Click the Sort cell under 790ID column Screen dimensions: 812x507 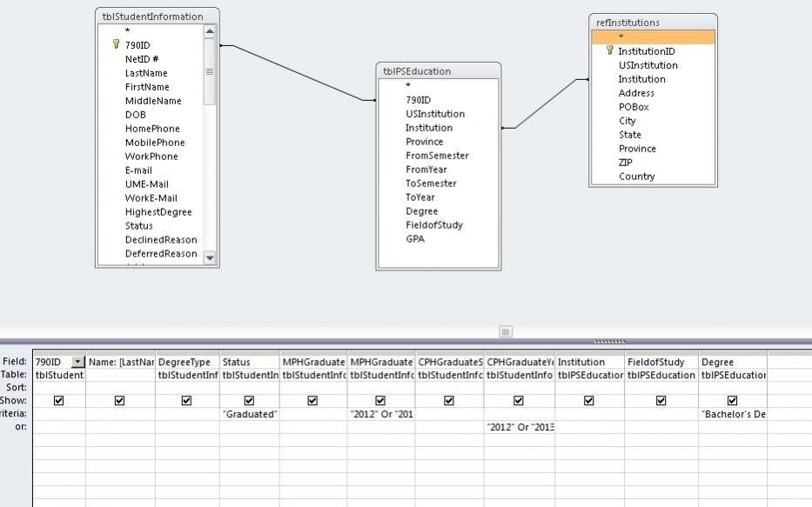click(59, 388)
